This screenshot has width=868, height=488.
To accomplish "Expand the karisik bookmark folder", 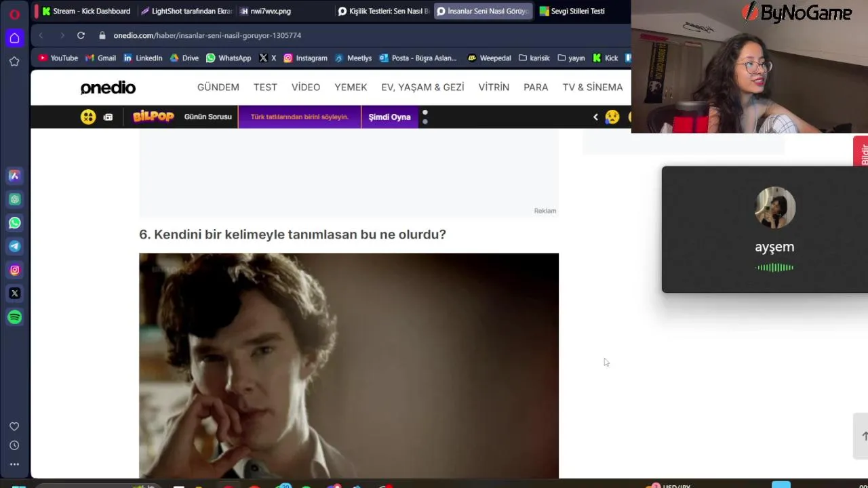I will click(x=534, y=58).
